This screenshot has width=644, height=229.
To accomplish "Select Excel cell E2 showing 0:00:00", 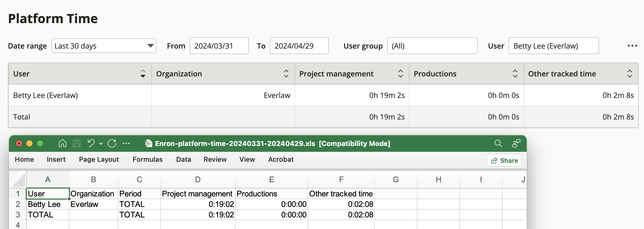I will [272, 204].
